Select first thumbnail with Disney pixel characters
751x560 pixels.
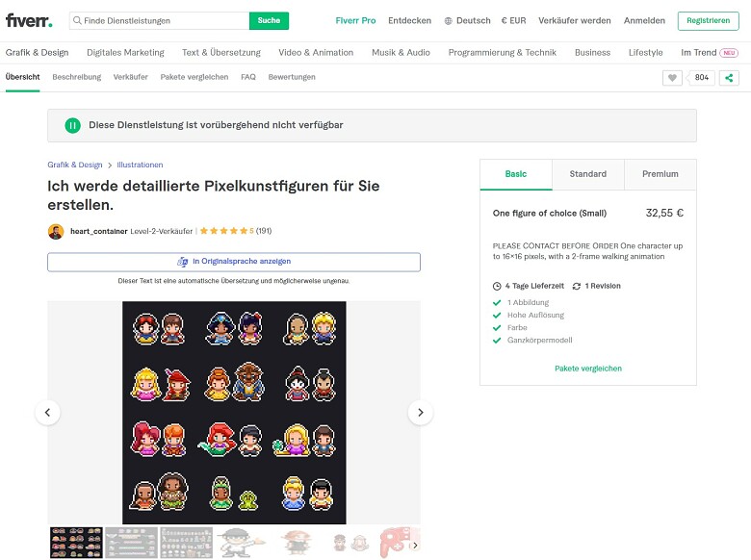point(77,543)
